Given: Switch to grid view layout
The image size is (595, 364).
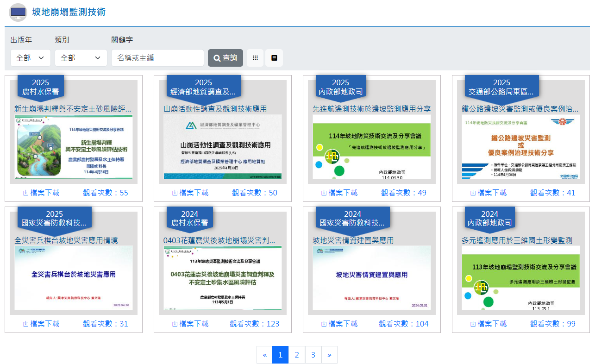Looking at the screenshot, I should 255,58.
